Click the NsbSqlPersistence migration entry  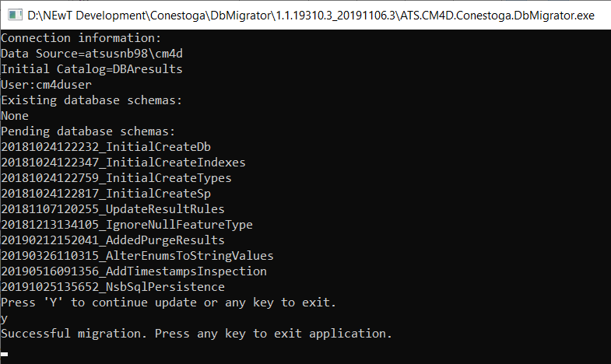tap(113, 287)
